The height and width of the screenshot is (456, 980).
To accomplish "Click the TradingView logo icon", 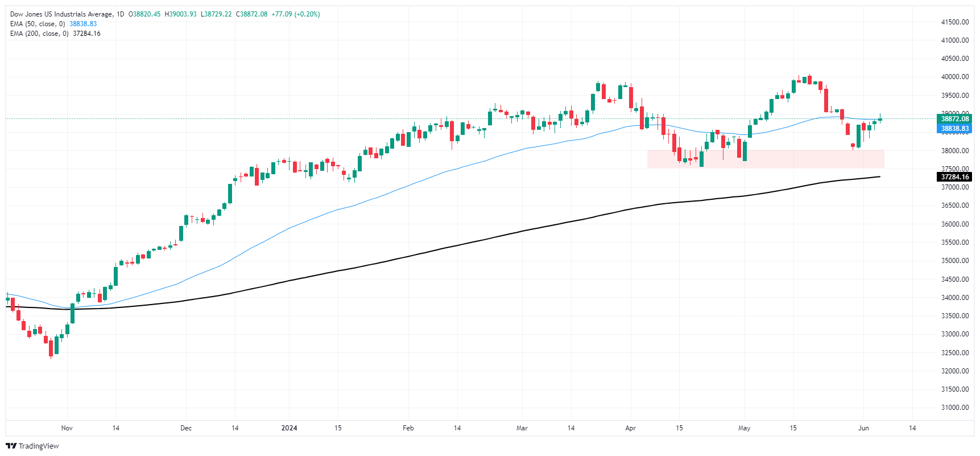I will [x=11, y=446].
